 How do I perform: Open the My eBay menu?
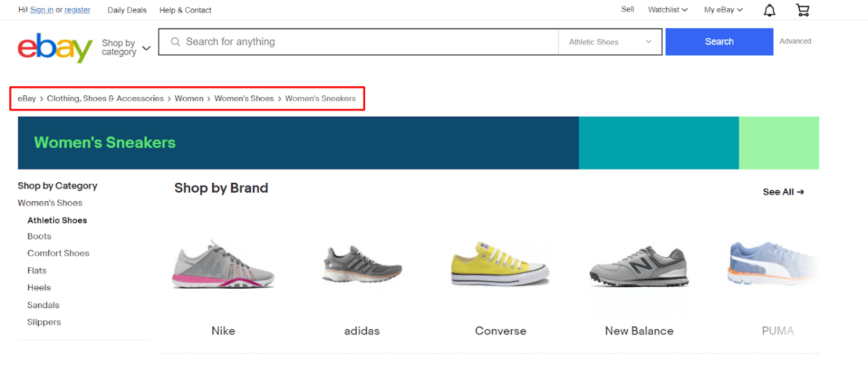point(723,10)
